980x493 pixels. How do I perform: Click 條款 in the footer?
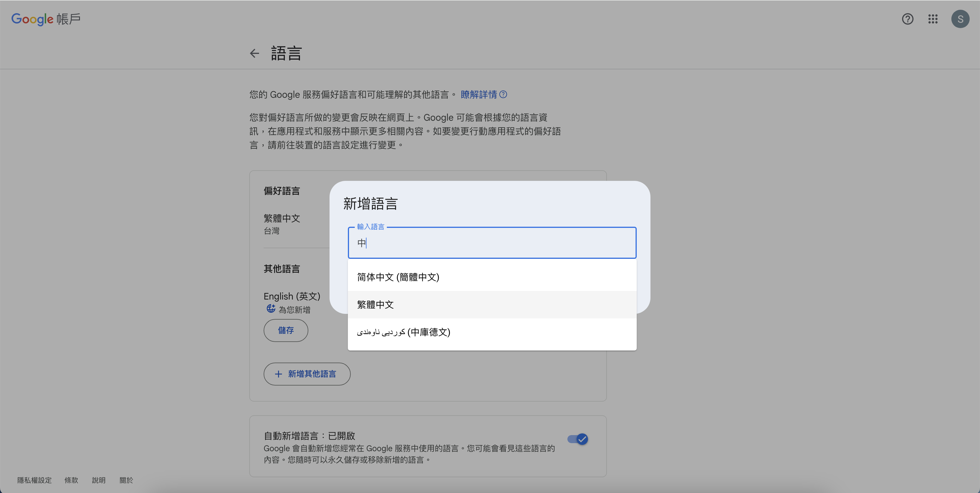click(x=71, y=480)
